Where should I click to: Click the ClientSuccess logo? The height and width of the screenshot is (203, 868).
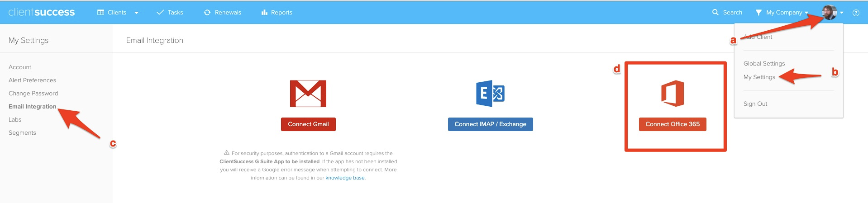42,12
